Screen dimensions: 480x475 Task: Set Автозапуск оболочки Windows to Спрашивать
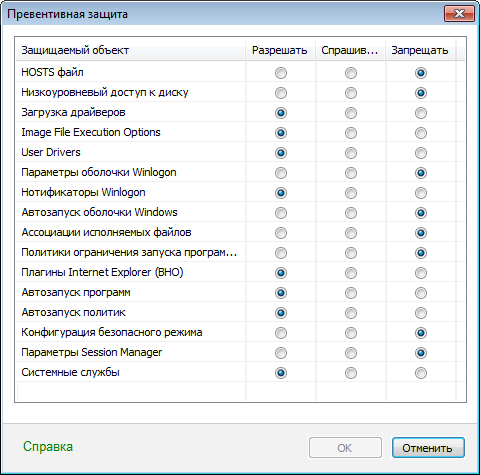point(351,213)
